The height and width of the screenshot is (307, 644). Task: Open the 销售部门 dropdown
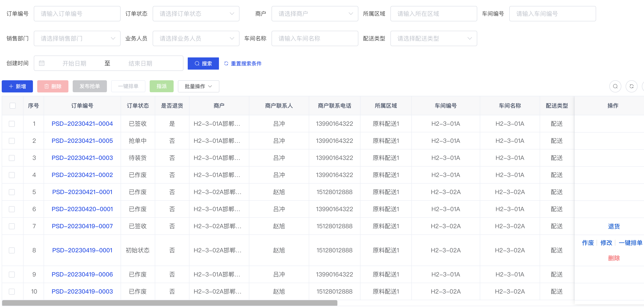77,38
